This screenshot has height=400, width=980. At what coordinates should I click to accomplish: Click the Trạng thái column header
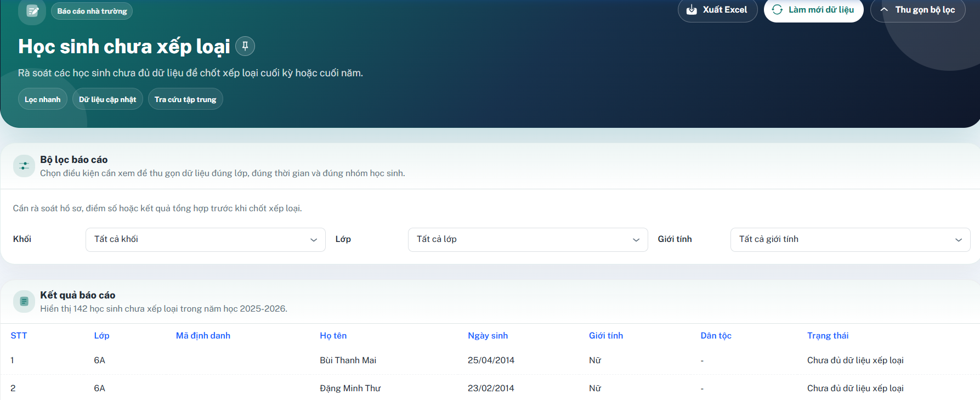(x=828, y=336)
